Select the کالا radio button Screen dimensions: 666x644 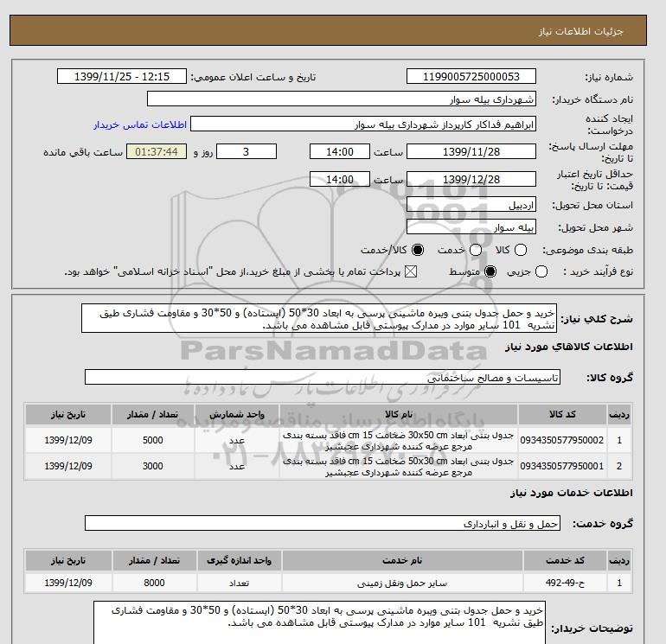[x=521, y=250]
